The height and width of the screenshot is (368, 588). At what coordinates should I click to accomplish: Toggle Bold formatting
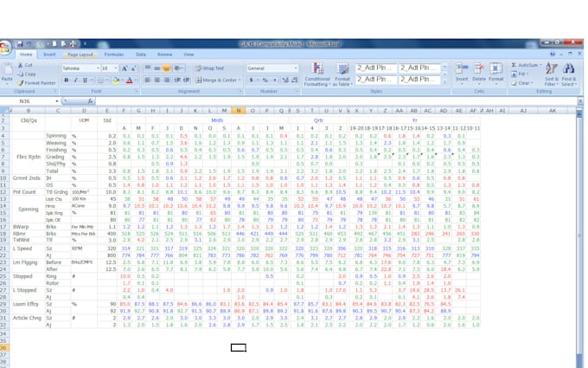click(67, 80)
